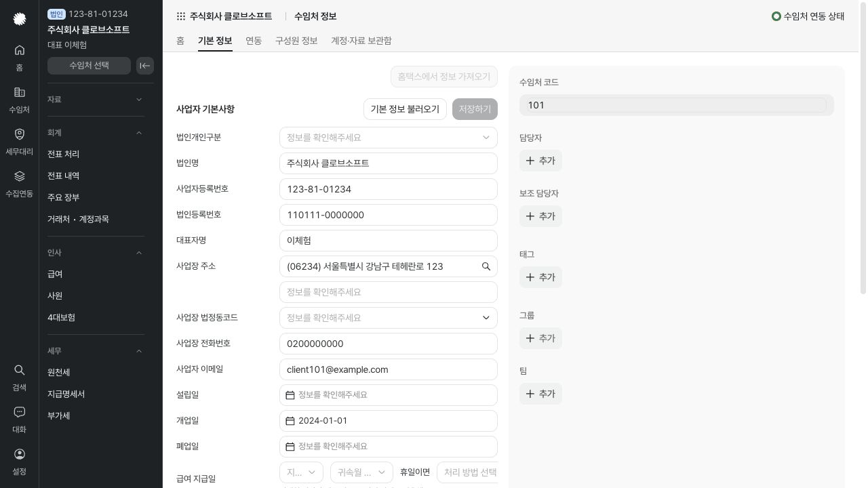The image size is (868, 488).
Task: Add a 팀 with plus button
Action: tap(540, 394)
